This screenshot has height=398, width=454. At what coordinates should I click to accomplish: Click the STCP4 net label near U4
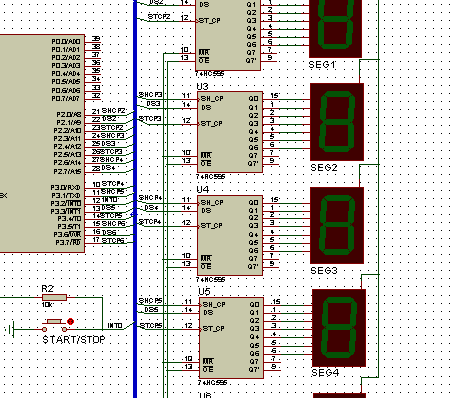tap(150, 222)
